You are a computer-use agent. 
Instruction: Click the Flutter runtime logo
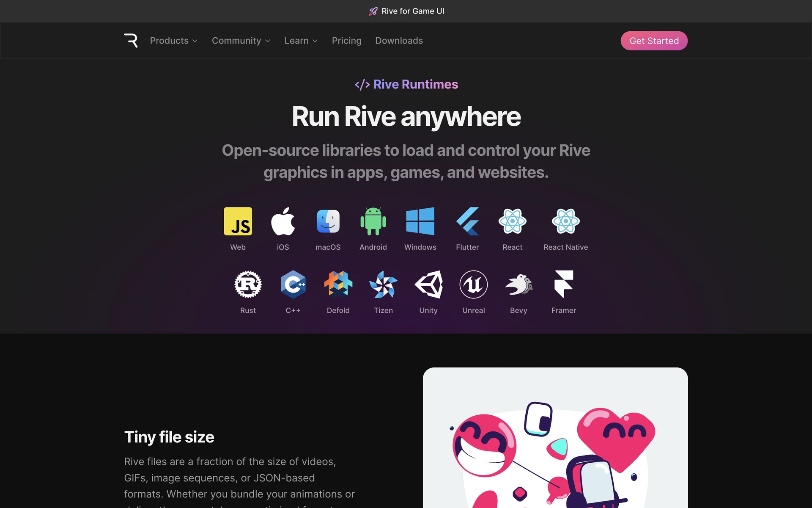click(x=467, y=221)
